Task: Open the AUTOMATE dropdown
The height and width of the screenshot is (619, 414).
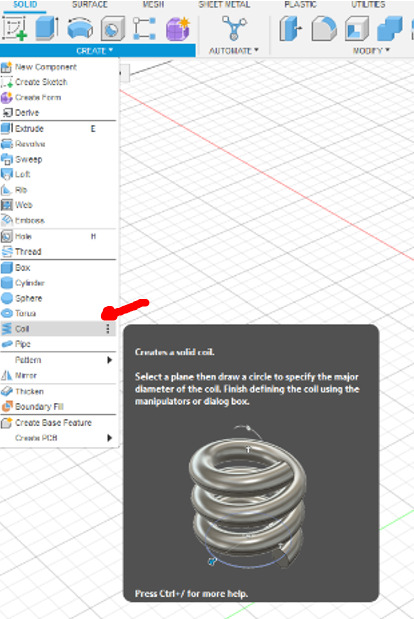Action: [x=234, y=51]
